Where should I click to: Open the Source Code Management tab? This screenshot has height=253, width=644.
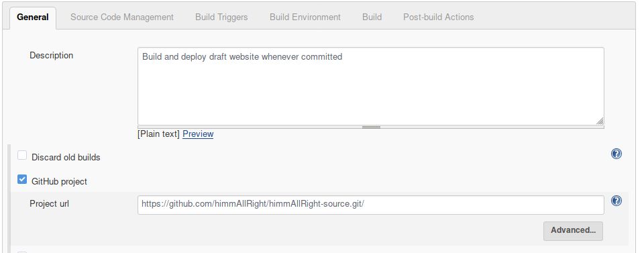coord(122,17)
